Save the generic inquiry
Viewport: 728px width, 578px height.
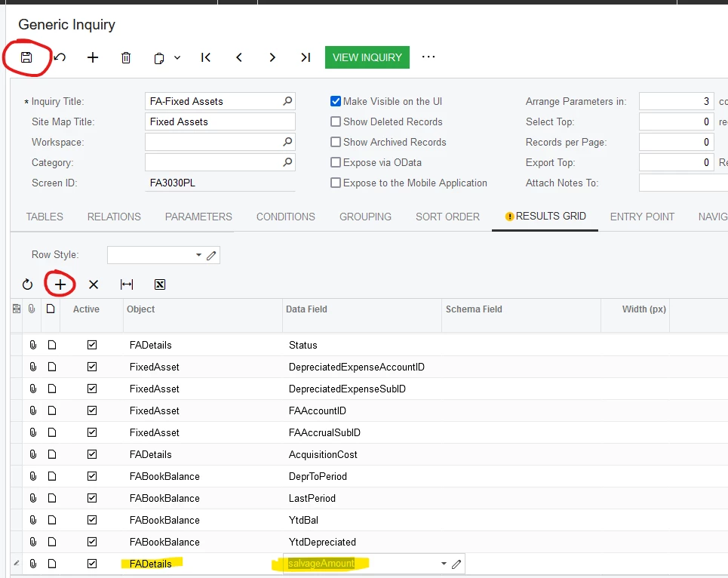27,57
